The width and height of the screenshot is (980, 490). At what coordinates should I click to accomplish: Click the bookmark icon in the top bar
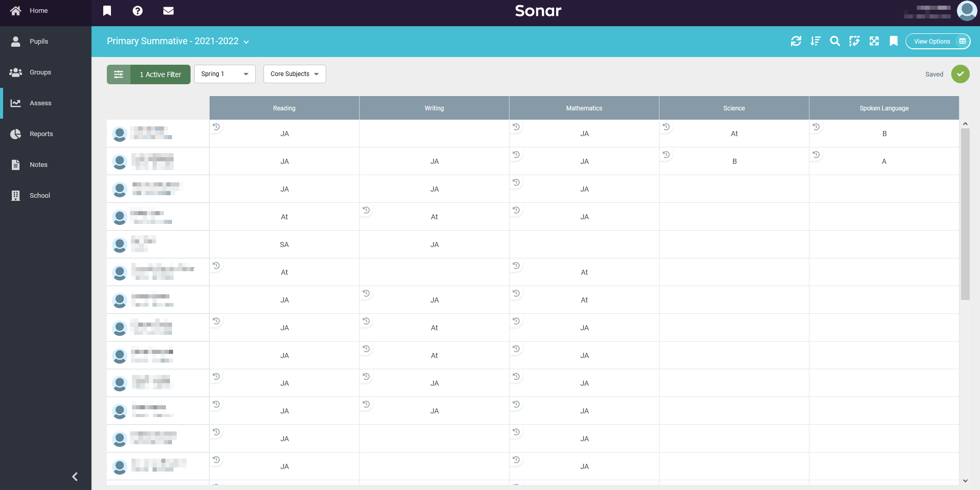107,11
